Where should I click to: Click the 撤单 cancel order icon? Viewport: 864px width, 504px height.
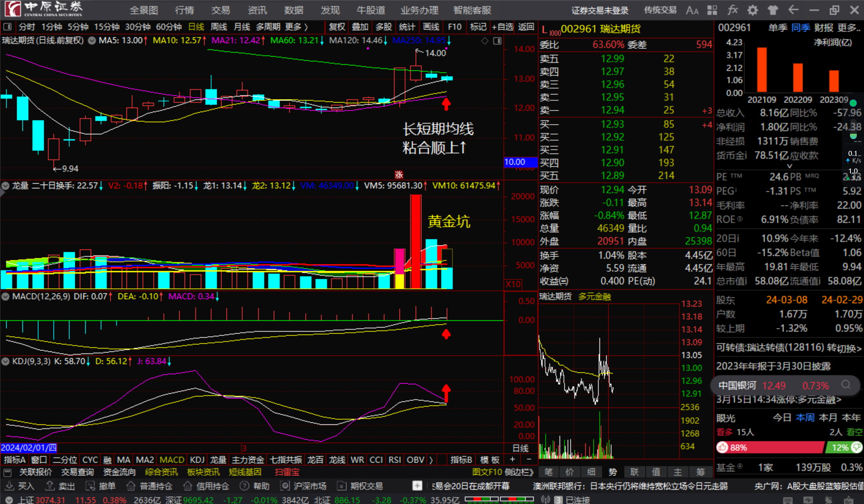click(x=90, y=486)
